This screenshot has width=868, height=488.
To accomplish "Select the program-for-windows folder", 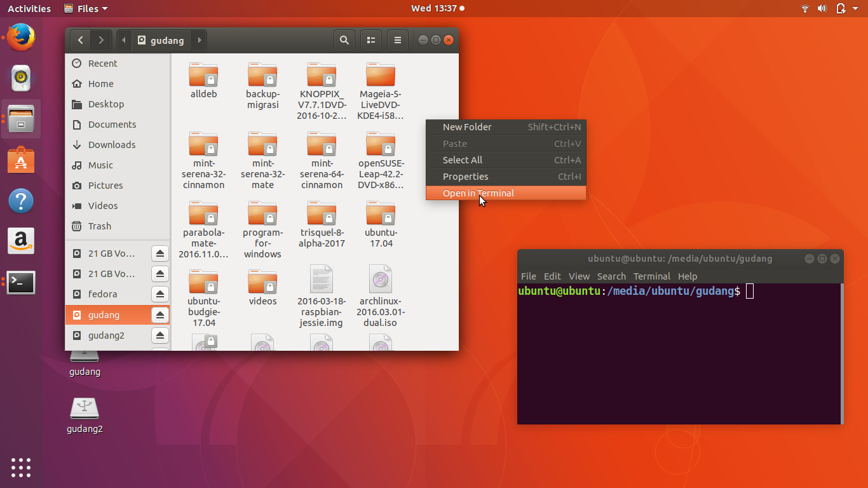I will coord(262,230).
